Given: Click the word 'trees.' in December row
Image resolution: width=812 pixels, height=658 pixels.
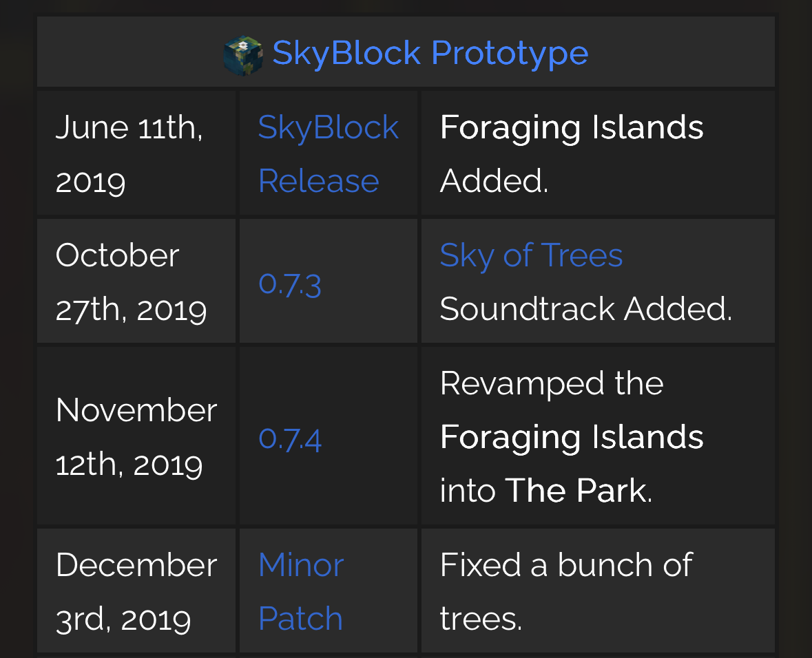Looking at the screenshot, I should pyautogui.click(x=481, y=619).
